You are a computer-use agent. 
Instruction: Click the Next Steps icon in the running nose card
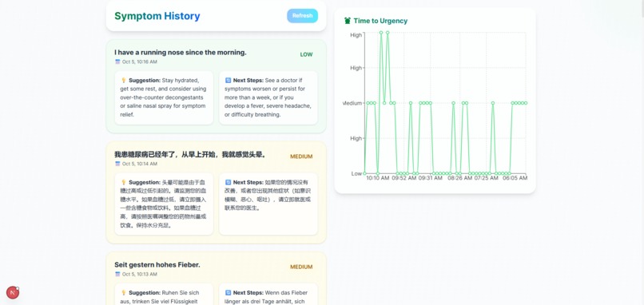[x=228, y=81]
